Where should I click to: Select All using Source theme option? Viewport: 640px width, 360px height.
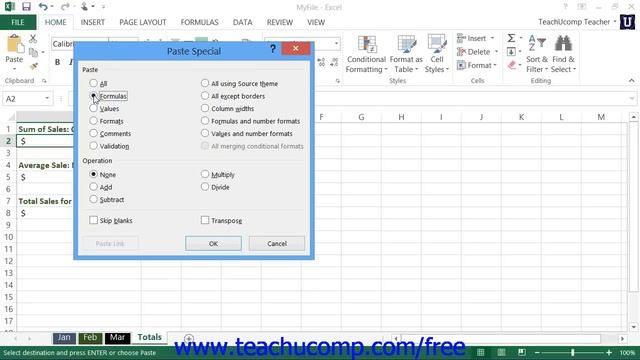click(x=205, y=83)
